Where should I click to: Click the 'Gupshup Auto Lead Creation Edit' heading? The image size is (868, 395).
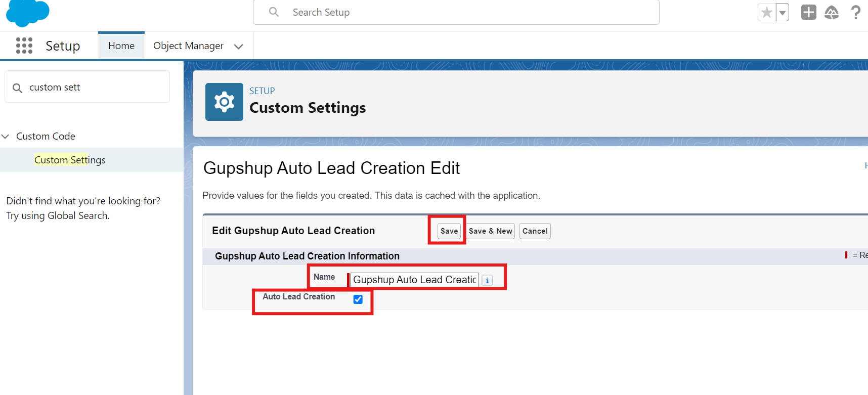coord(331,168)
